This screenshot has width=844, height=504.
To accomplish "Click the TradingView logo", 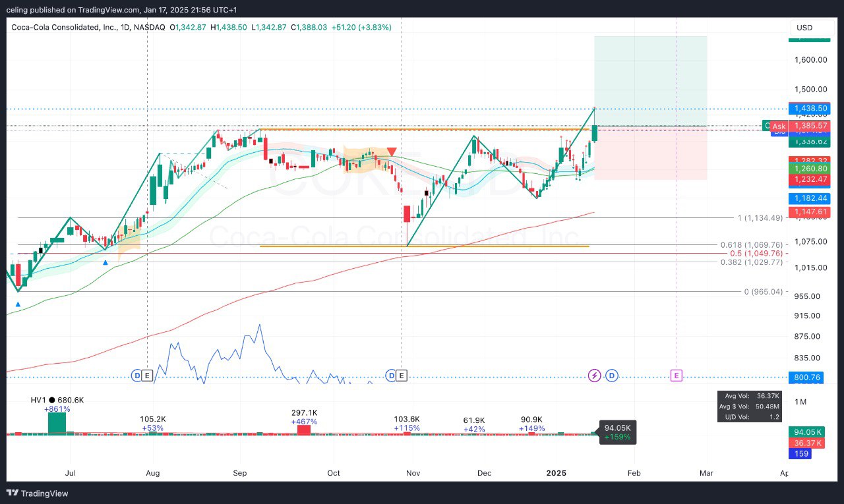I will click(x=38, y=493).
